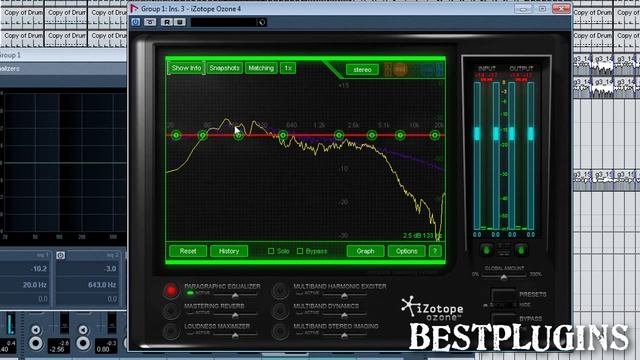Open the Presets button
640x360 pixels.
504,295
